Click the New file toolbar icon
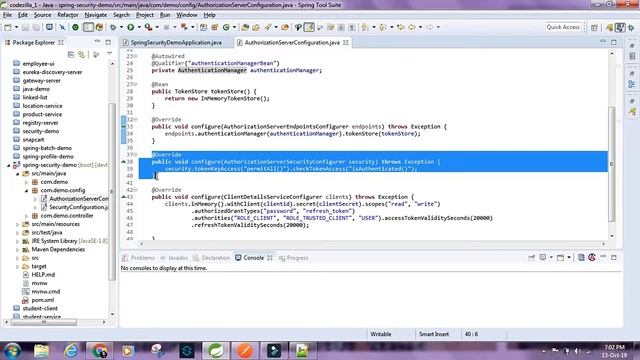The height and width of the screenshot is (360, 640). (8, 27)
